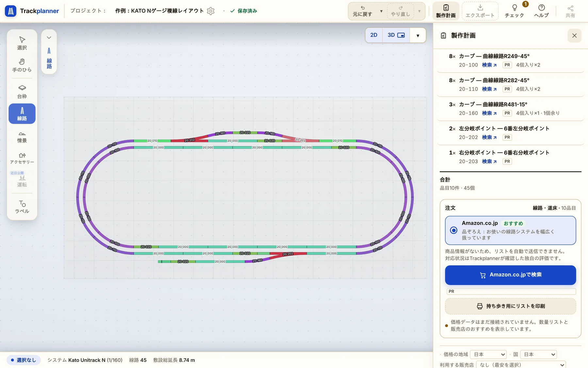Click the 共有 share icon
Viewport: 588px width, 368px height.
pyautogui.click(x=570, y=11)
